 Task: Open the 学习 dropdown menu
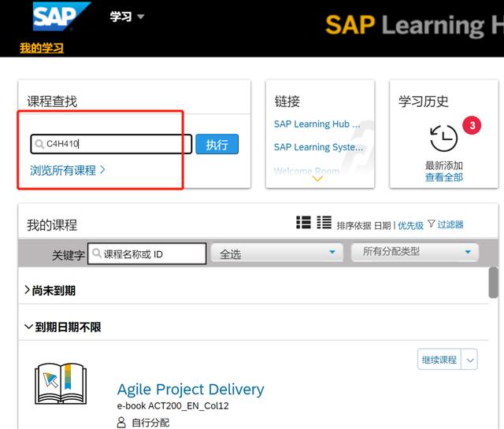127,17
